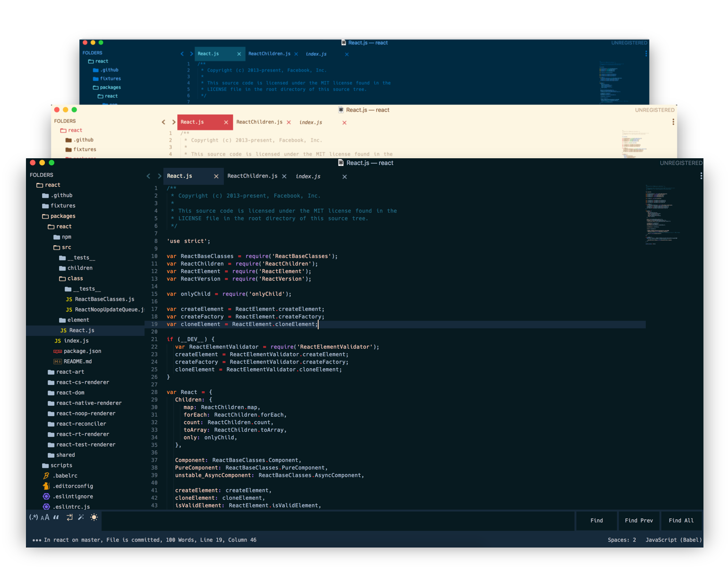Expand the fixtures folder in front window
Image resolution: width=728 pixels, height=582 pixels.
pyautogui.click(x=59, y=206)
